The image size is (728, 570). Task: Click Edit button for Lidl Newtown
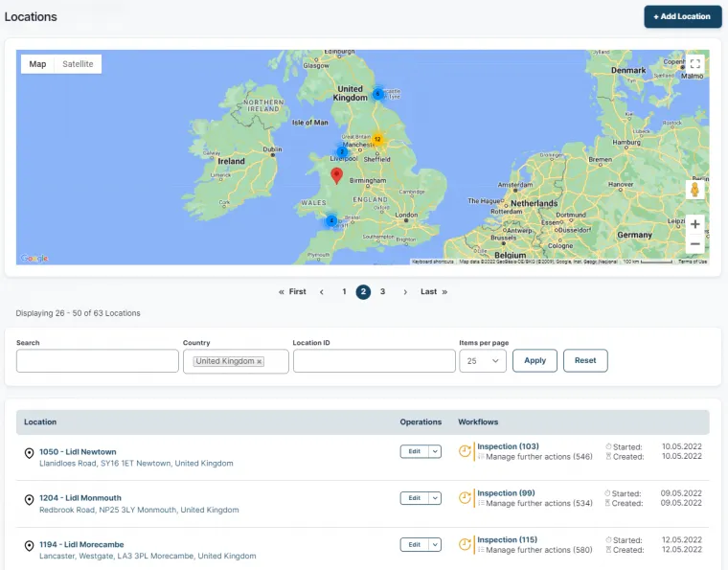click(415, 451)
